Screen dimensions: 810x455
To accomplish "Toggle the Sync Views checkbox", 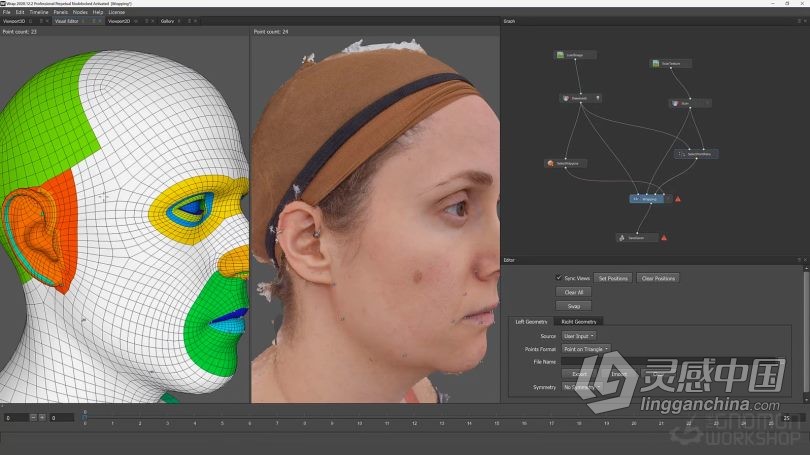I will (x=558, y=278).
